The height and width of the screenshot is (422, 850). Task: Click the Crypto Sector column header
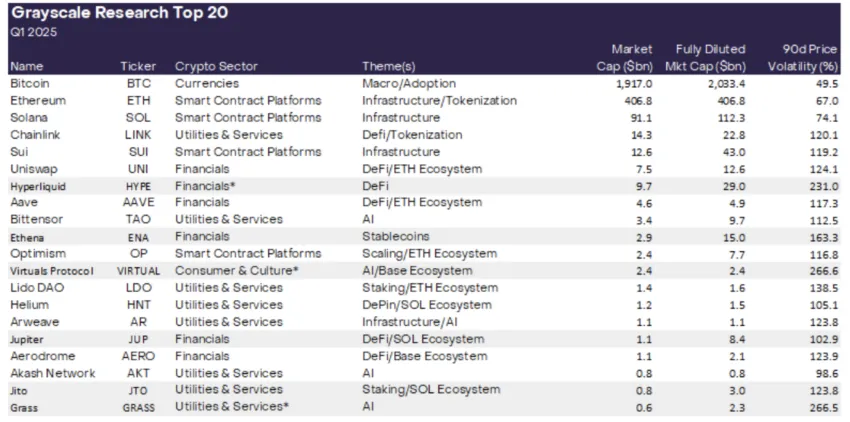(216, 67)
